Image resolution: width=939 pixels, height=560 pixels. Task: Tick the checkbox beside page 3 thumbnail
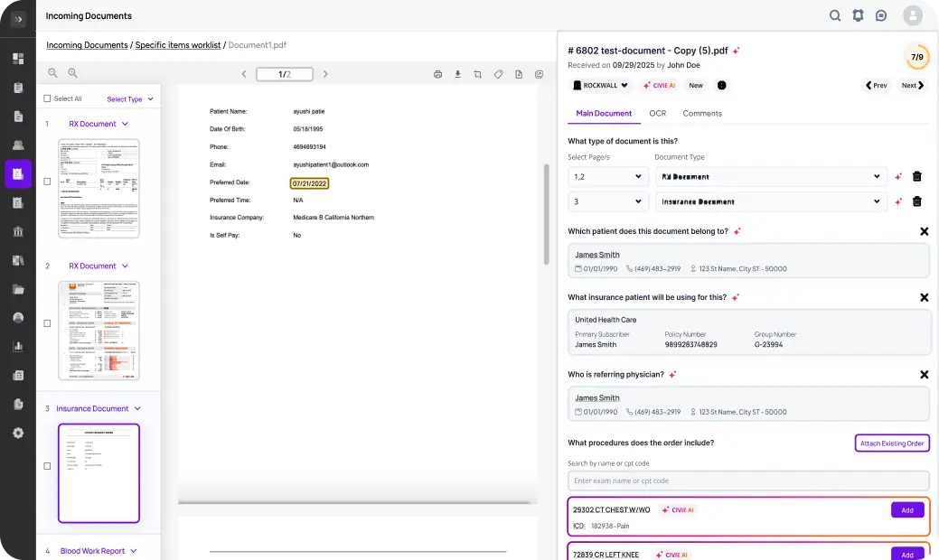[47, 466]
